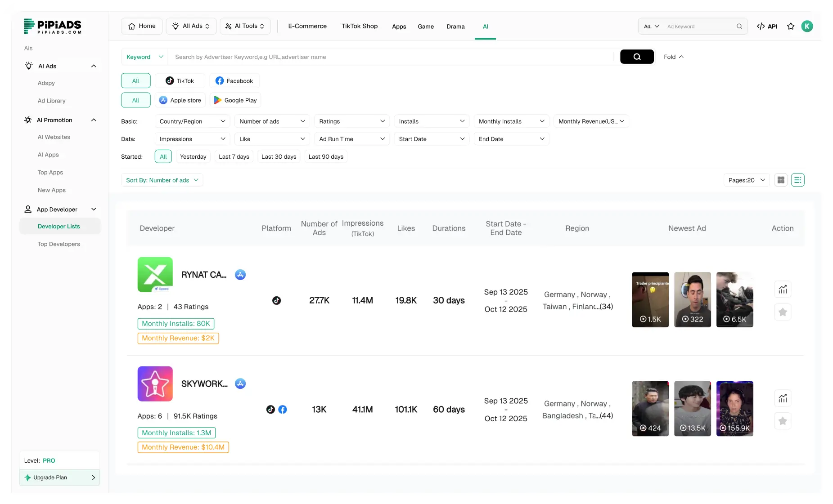Select the Last 7 days started filter
This screenshot has height=504, width=833.
(x=234, y=156)
